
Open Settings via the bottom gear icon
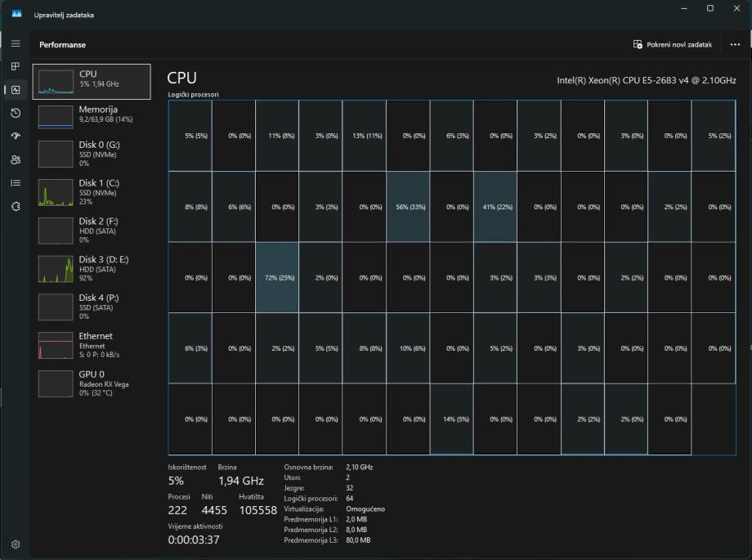[16, 544]
